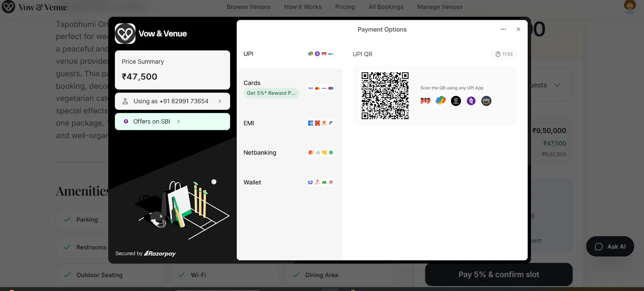This screenshot has width=644, height=291.
Task: Click Pay 5% & confirm slot button
Action: [x=499, y=274]
